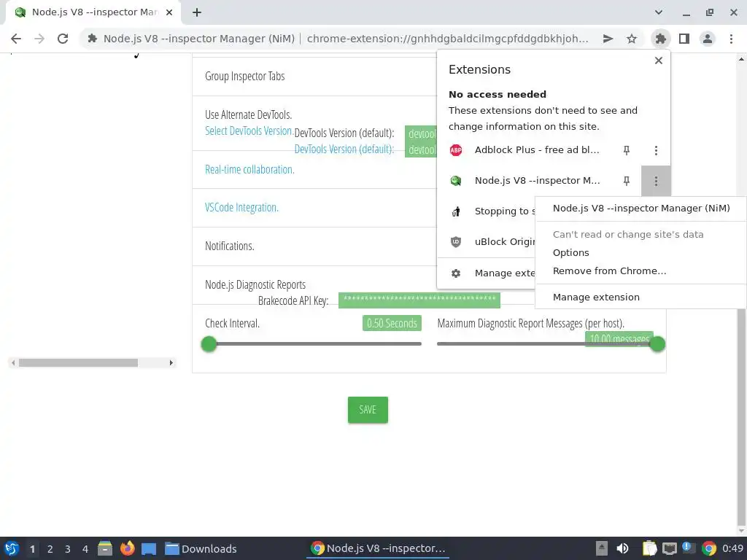Open VSCode Integration link
747x560 pixels.
point(241,208)
